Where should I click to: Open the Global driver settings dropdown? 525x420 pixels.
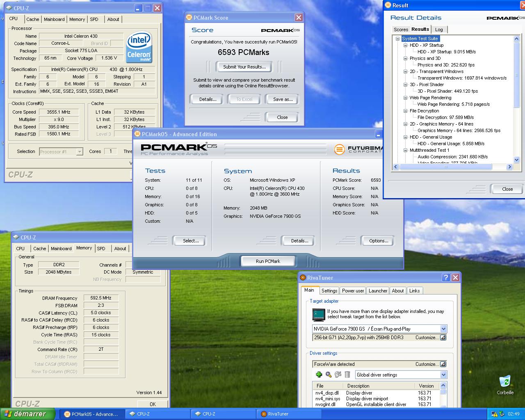(x=443, y=374)
